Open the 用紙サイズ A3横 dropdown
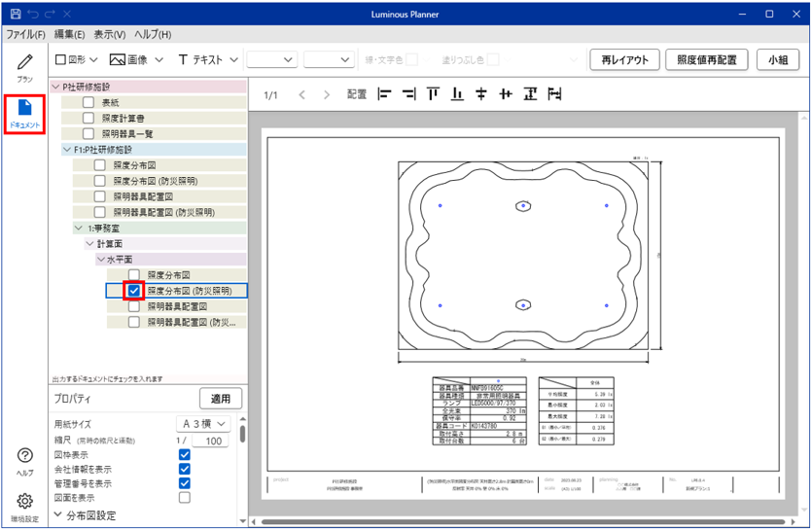The image size is (812, 530). coord(204,424)
